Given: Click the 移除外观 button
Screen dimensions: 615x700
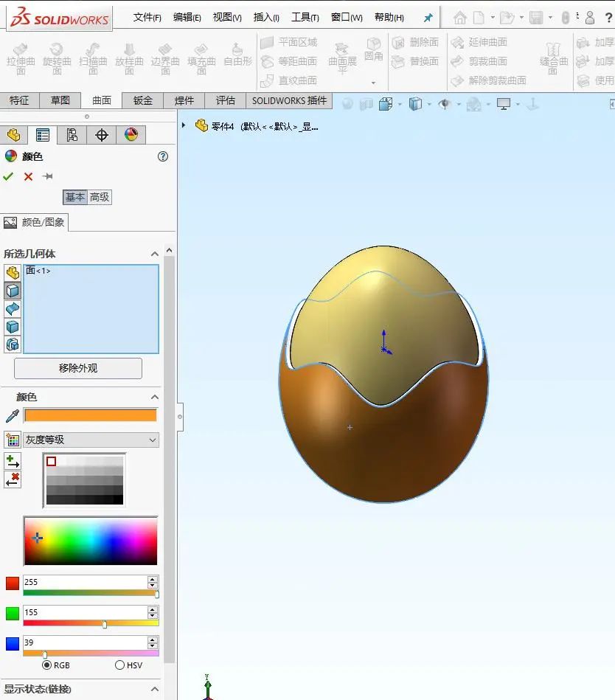Looking at the screenshot, I should (x=77, y=368).
